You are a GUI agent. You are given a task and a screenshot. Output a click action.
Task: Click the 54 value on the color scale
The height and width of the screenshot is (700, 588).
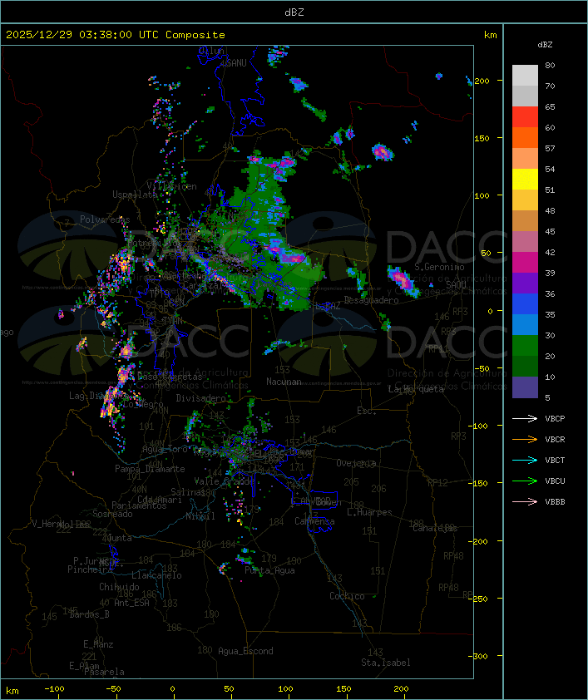click(x=550, y=170)
